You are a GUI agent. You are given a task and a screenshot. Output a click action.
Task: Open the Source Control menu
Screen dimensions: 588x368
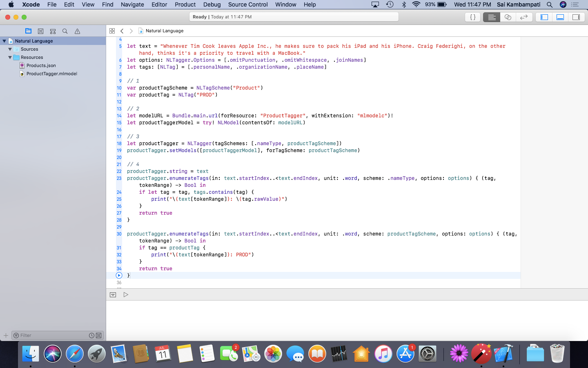point(247,4)
